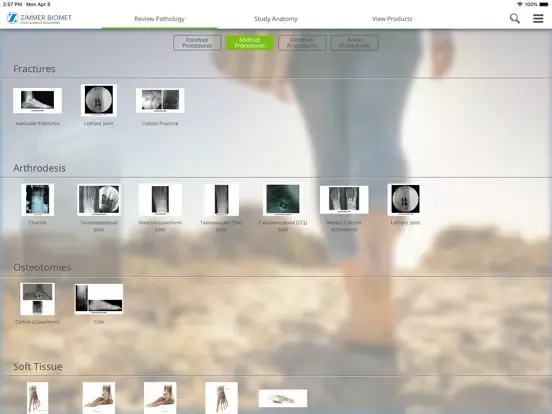The image size is (552, 414).
Task: Open Cole osteotomy thumbnail
Action: [x=99, y=299]
